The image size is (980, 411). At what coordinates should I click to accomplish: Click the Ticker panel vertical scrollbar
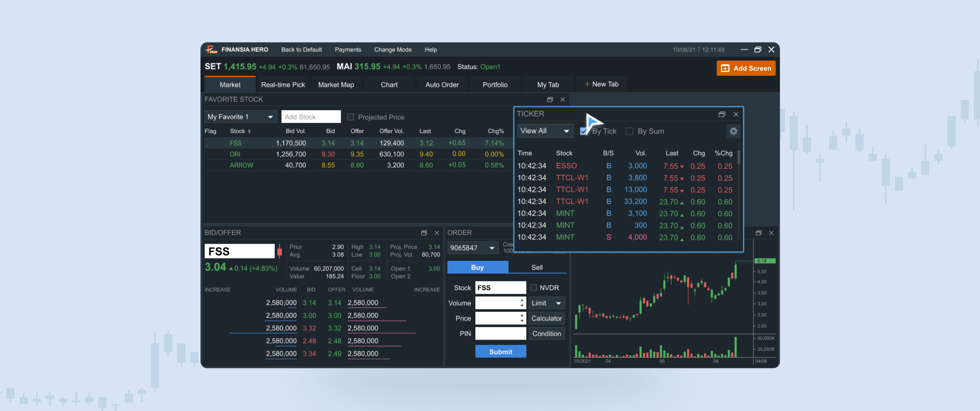(x=738, y=157)
